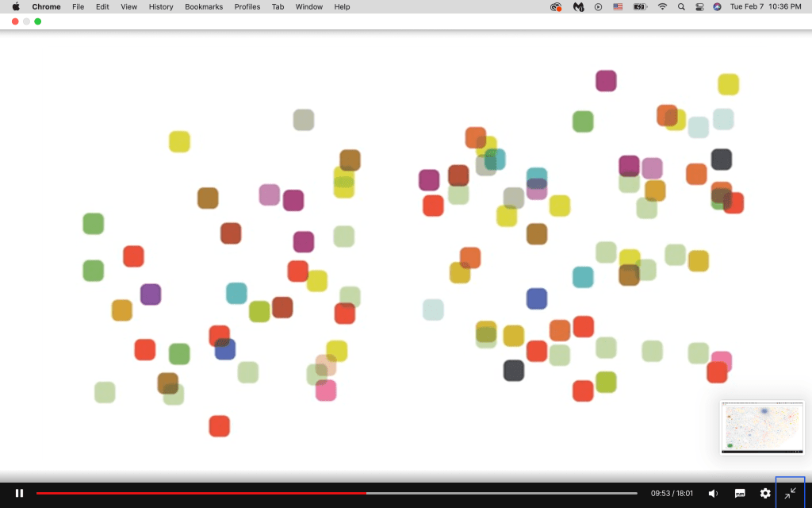This screenshot has height=508, width=812.
Task: Open the Apple menu
Action: (x=16, y=6)
